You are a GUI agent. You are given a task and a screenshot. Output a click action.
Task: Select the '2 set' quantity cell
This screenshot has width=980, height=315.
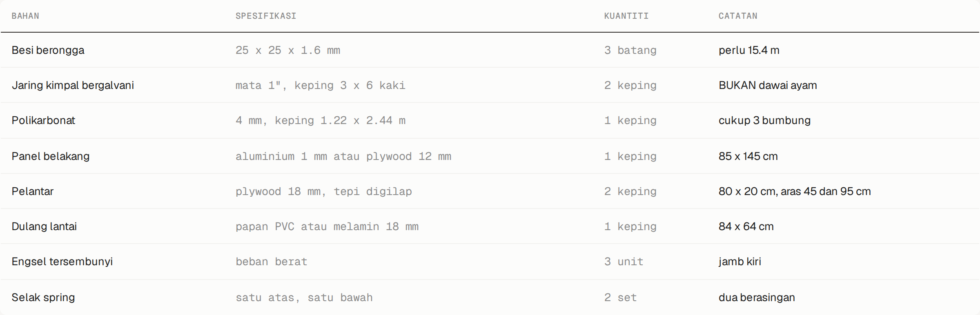[x=621, y=297]
